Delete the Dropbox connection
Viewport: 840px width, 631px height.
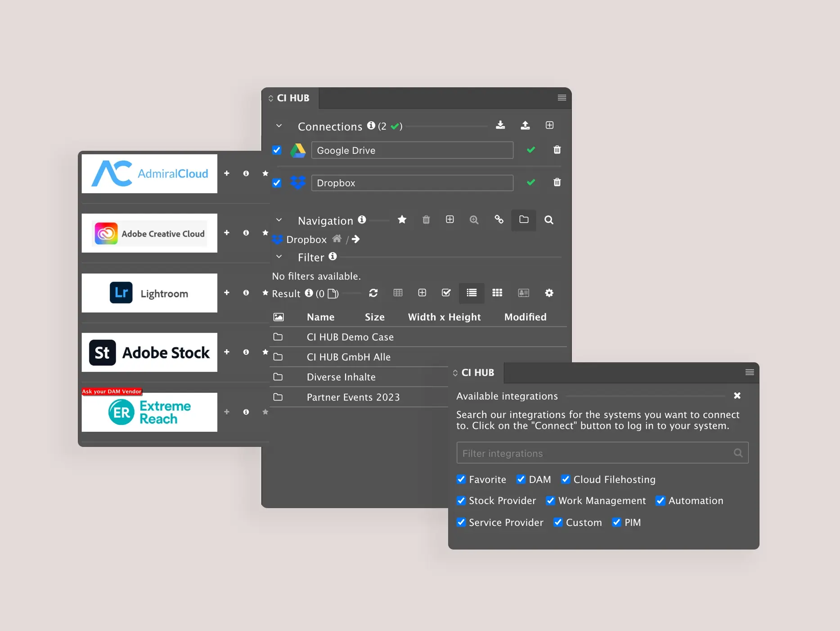click(557, 182)
